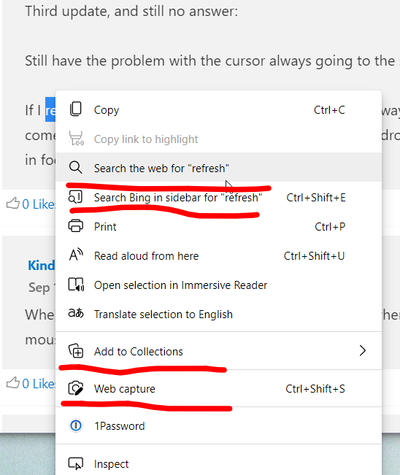Click the 1Password icon
The height and width of the screenshot is (475, 400).
click(x=76, y=426)
